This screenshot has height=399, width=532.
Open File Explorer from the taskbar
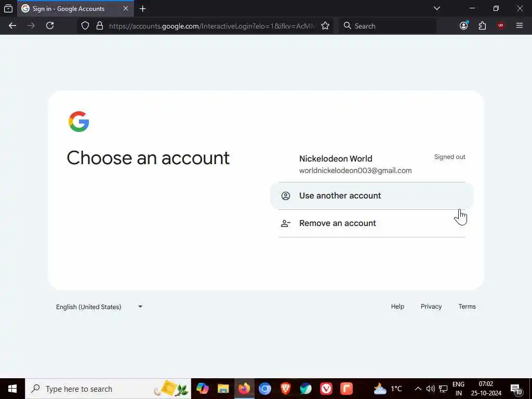click(x=223, y=389)
